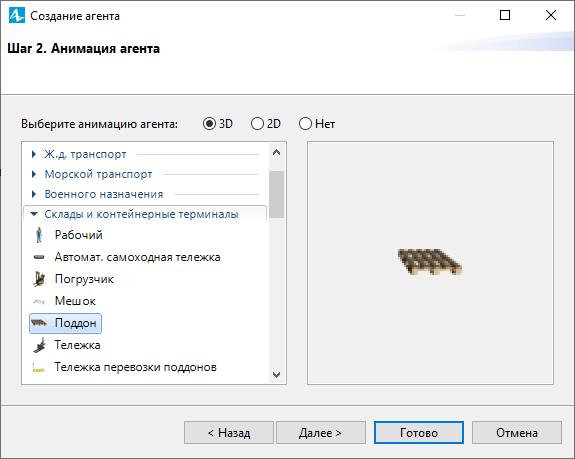Click the AnyLogic logo in title bar

[17, 15]
